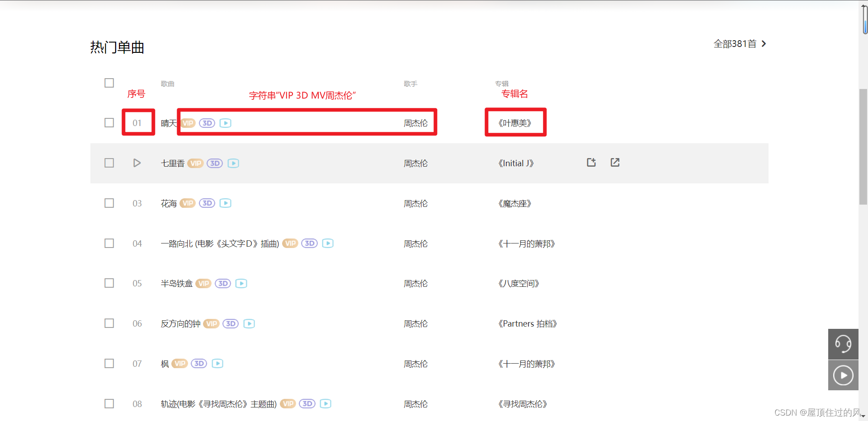Viewport: 868px width, 421px height.
Task: Click the VIP badge next to 花海
Action: (188, 203)
